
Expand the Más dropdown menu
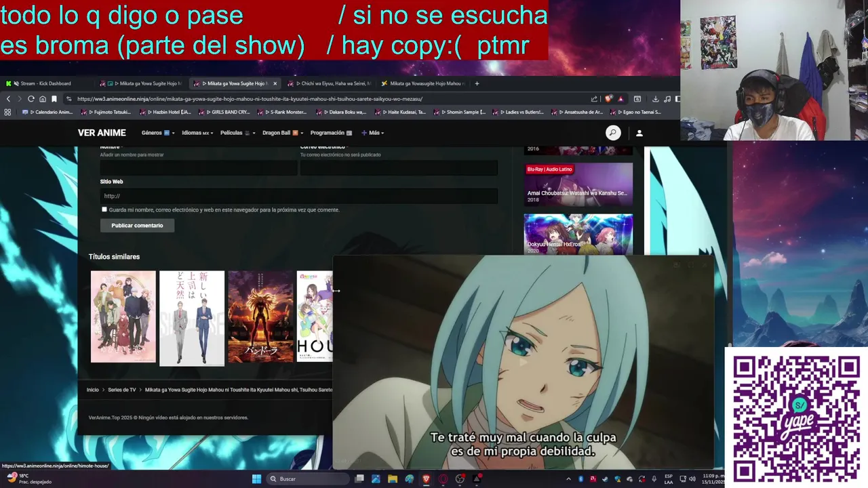pyautogui.click(x=373, y=133)
